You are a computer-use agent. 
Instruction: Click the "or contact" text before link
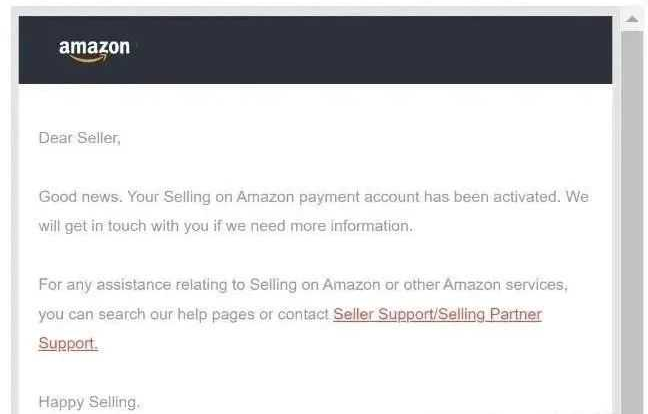[x=302, y=314]
